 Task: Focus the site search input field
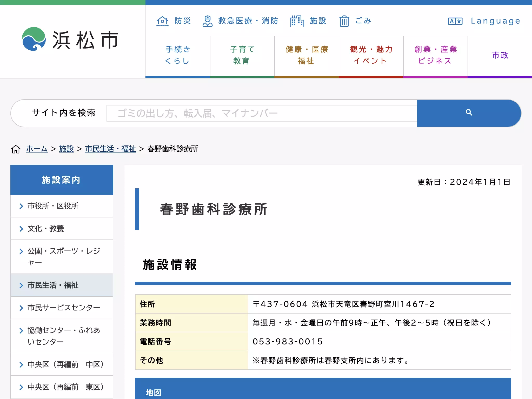coord(262,113)
